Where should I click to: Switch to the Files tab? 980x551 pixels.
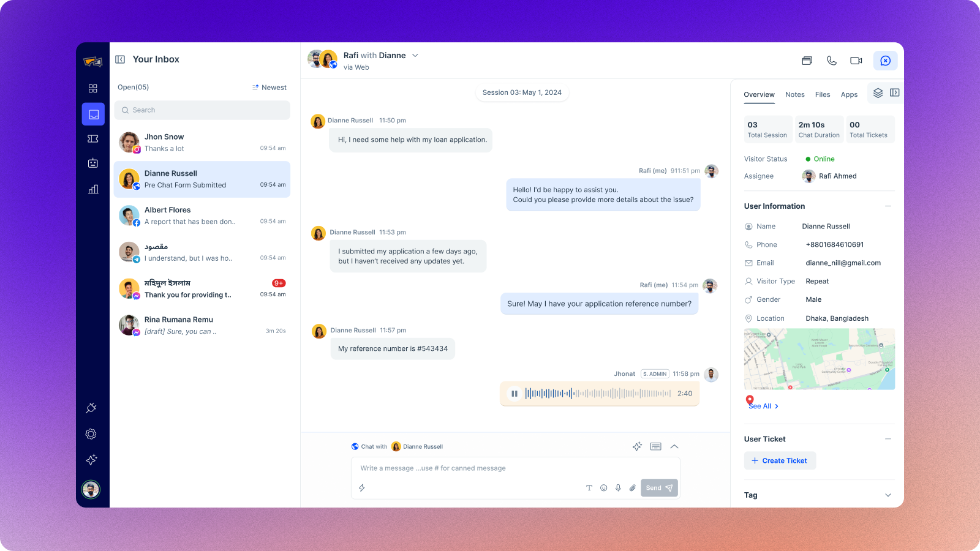(x=823, y=95)
